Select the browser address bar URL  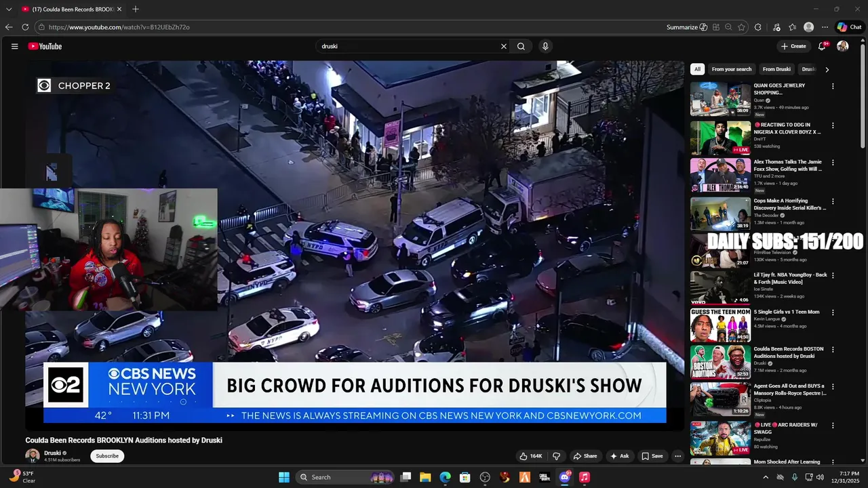[119, 27]
